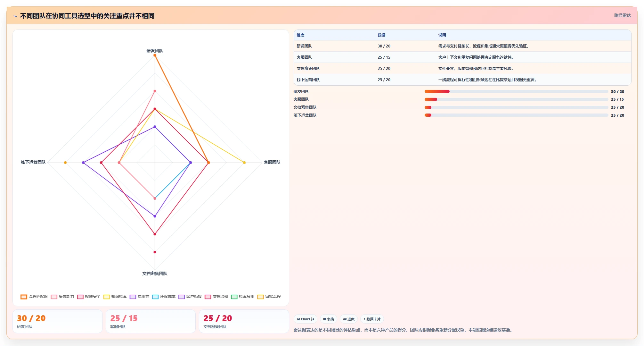The height and width of the screenshot is (346, 644).
Task: Click the 表格 tag chip
Action: point(329,319)
